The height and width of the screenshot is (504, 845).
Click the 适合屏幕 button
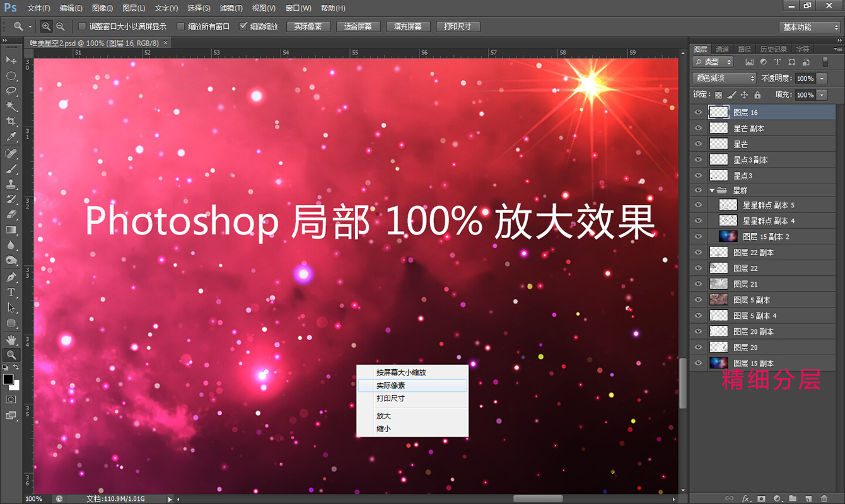(x=358, y=26)
